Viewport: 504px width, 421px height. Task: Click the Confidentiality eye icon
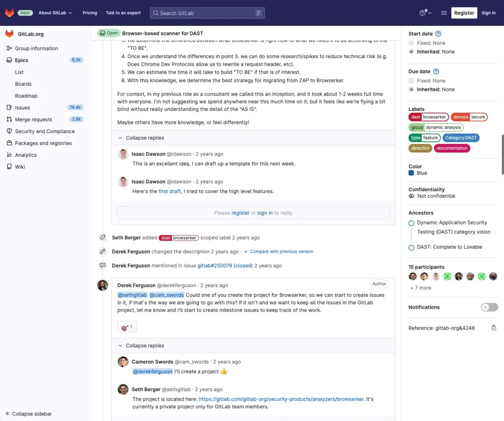click(411, 196)
